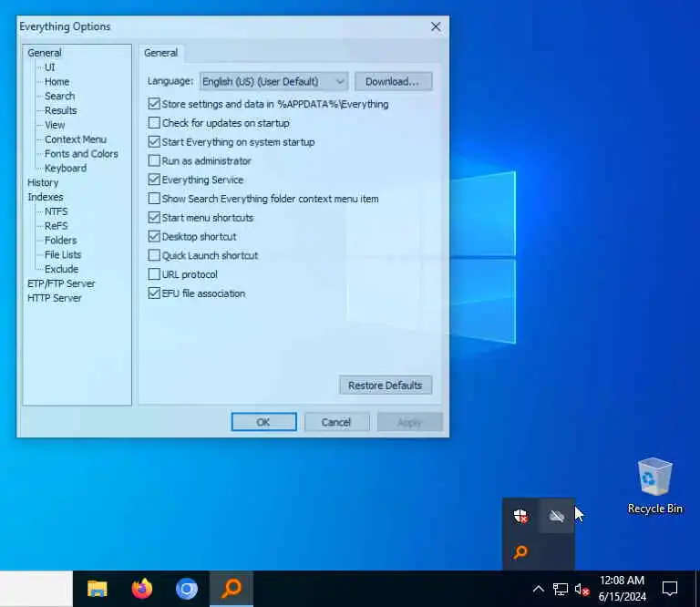
Task: Select Keyboard in the options tree
Action: coord(66,169)
